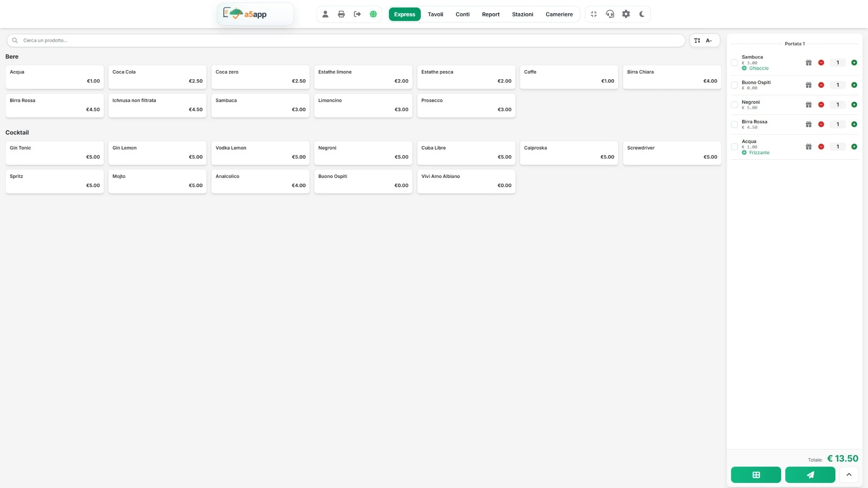This screenshot has width=868, height=488.
Task: Click the exit fullscreen compress icon
Action: pos(594,14)
